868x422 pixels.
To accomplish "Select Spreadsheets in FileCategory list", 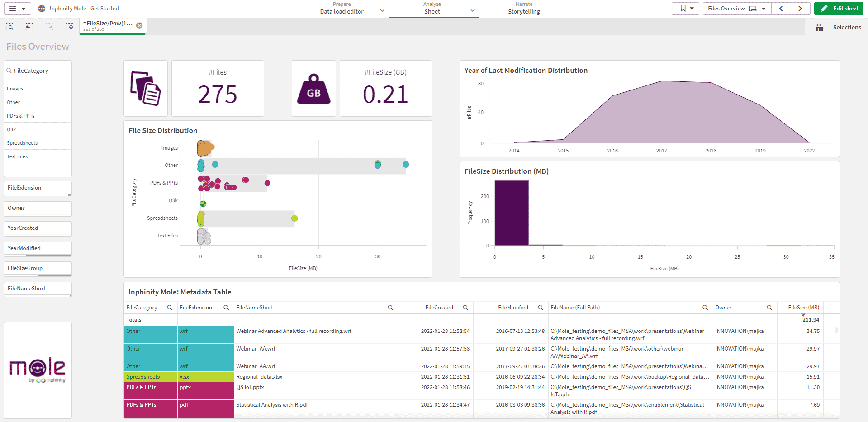I will pyautogui.click(x=38, y=143).
